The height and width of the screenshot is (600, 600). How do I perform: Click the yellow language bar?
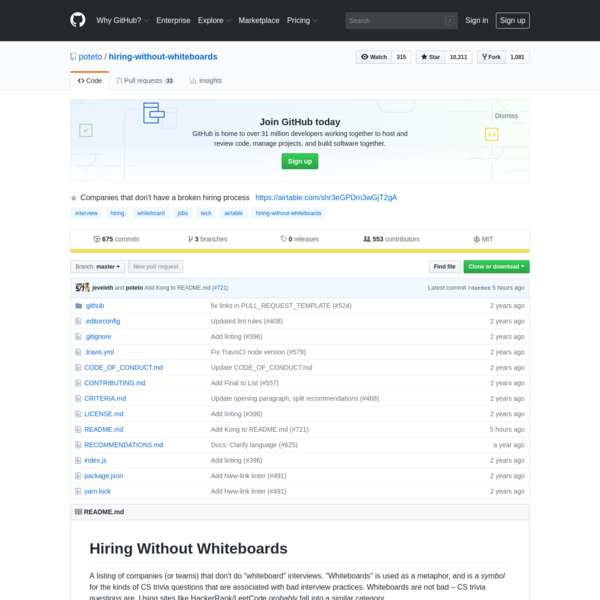[x=300, y=251]
